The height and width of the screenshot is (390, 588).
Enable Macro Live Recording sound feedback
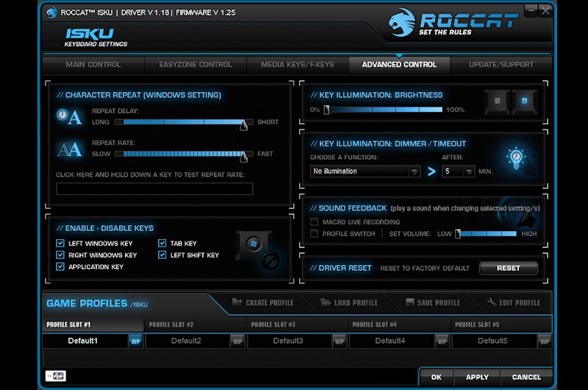[x=315, y=222]
